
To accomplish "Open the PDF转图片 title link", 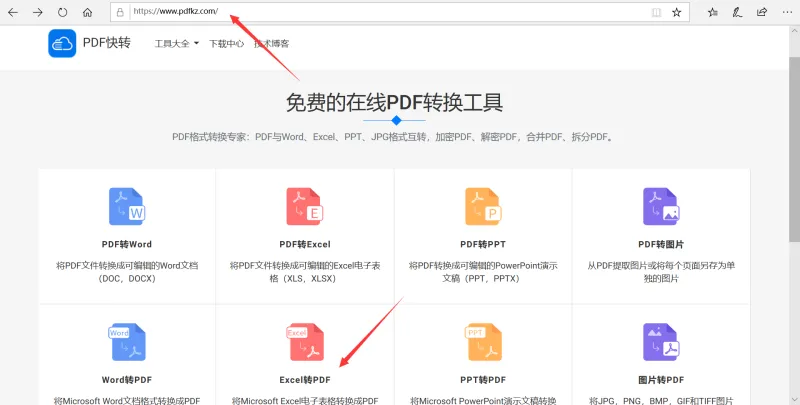I will click(x=661, y=244).
